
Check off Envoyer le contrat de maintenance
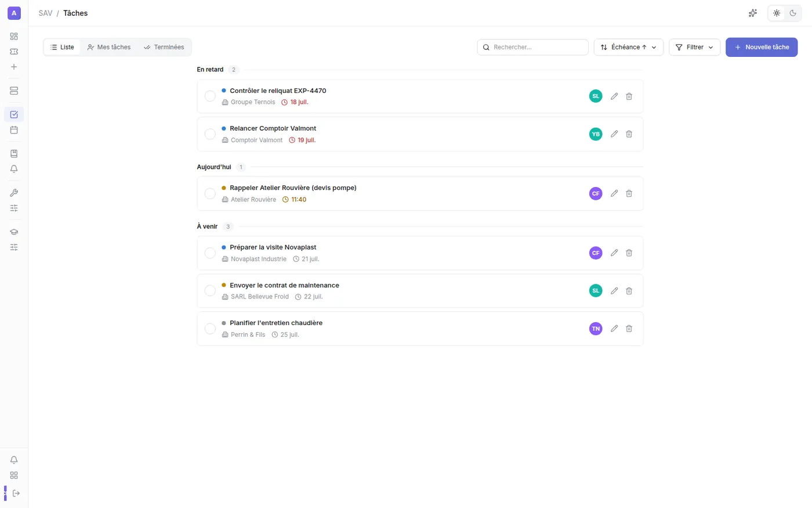210,291
